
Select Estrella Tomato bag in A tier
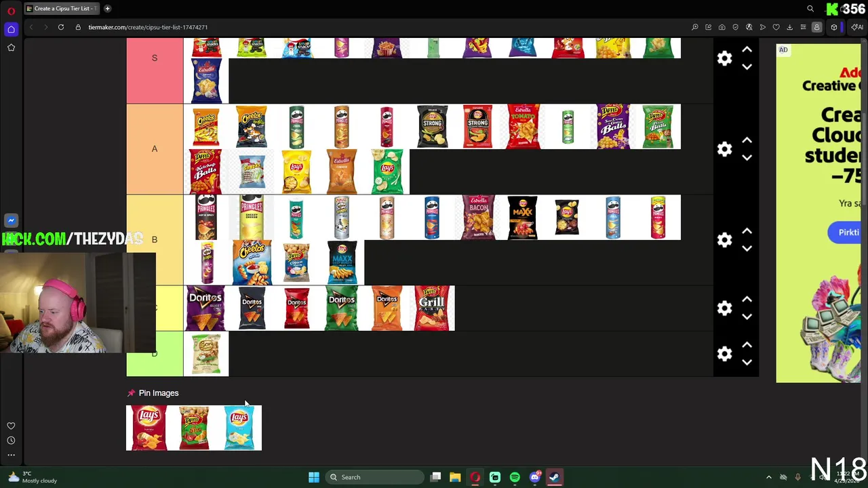[523, 127]
